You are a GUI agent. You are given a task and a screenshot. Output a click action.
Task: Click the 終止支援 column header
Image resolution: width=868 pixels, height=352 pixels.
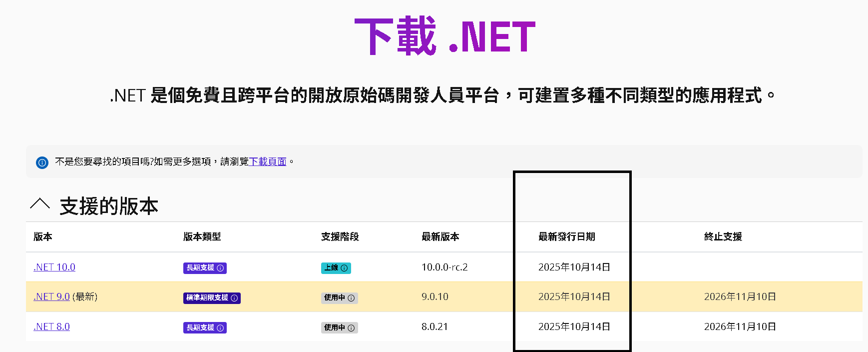[723, 236]
